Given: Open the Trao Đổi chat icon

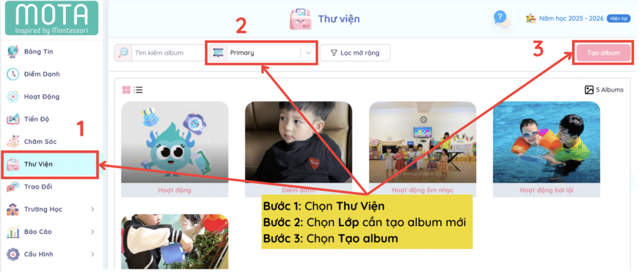Looking at the screenshot, I should (13, 187).
